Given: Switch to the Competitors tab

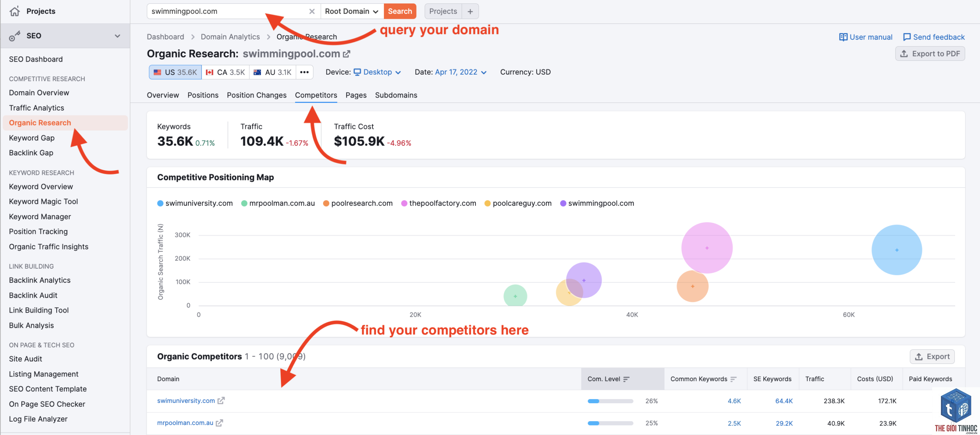Looking at the screenshot, I should tap(316, 95).
